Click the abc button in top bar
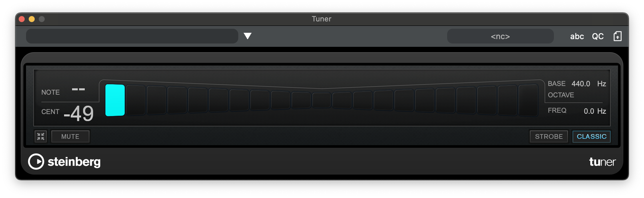 (x=577, y=36)
